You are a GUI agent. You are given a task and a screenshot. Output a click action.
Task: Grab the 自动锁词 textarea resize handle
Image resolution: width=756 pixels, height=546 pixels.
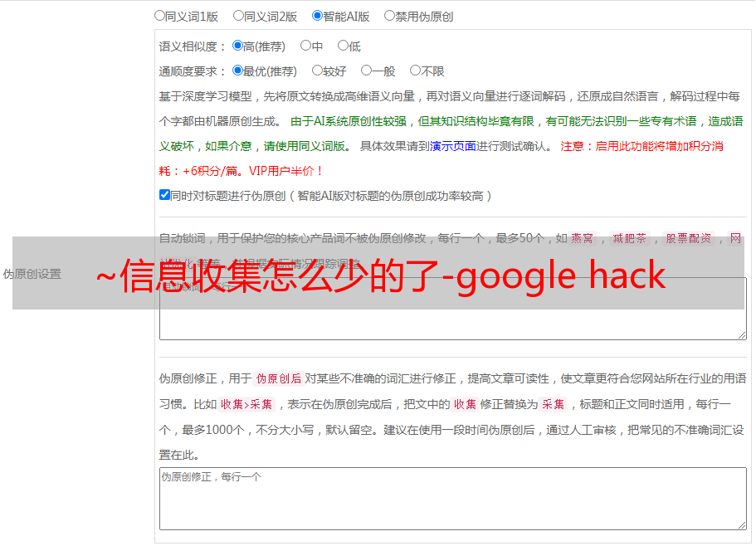coord(742,335)
